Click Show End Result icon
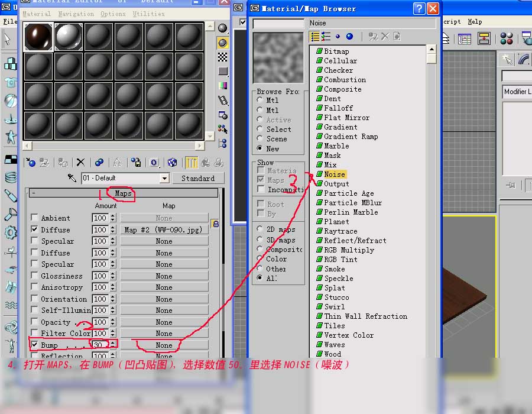The height and width of the screenshot is (414, 532). (x=192, y=163)
